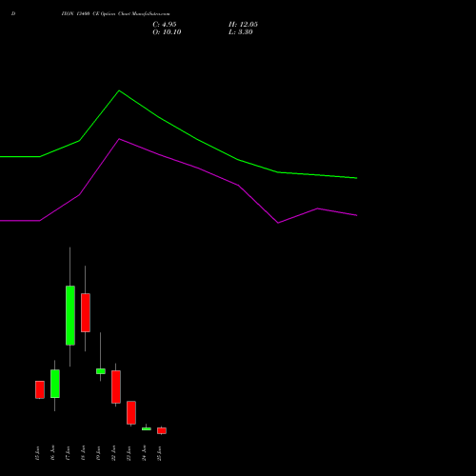476x476 pixels.
Task: Click the red candle for 23 Jun
Action: [131, 412]
